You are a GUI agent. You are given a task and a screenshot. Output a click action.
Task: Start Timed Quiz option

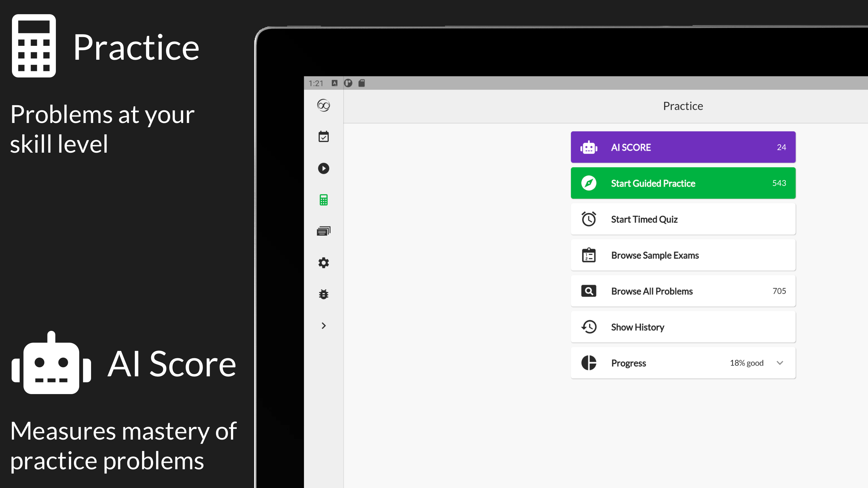point(683,219)
